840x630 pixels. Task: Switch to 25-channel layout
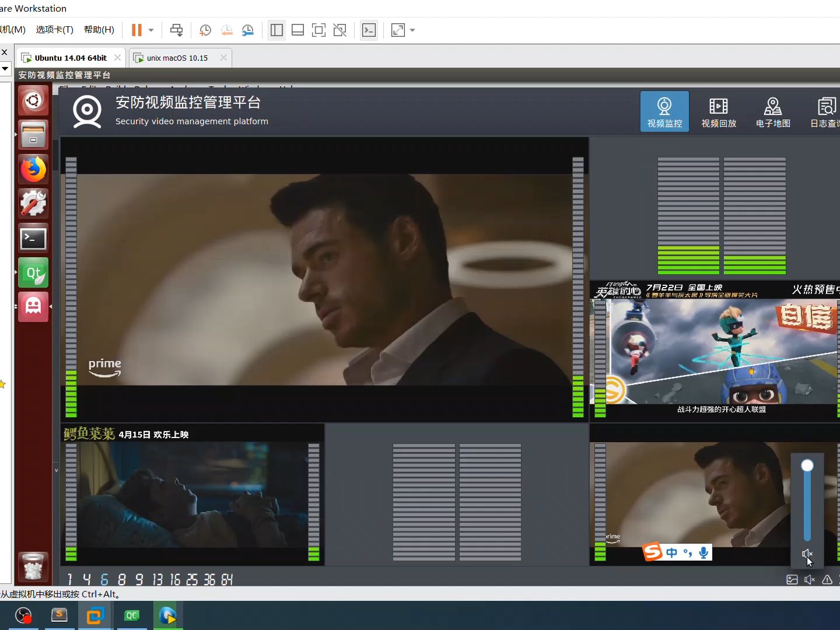192,579
